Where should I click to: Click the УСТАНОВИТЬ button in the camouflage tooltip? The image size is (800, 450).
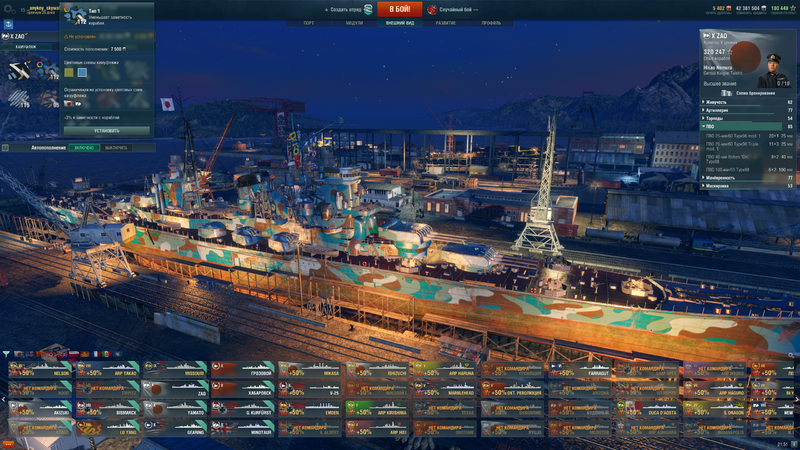(107, 131)
